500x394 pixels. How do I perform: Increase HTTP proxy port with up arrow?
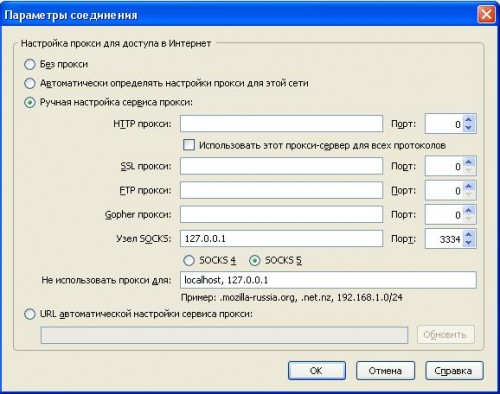coord(469,120)
